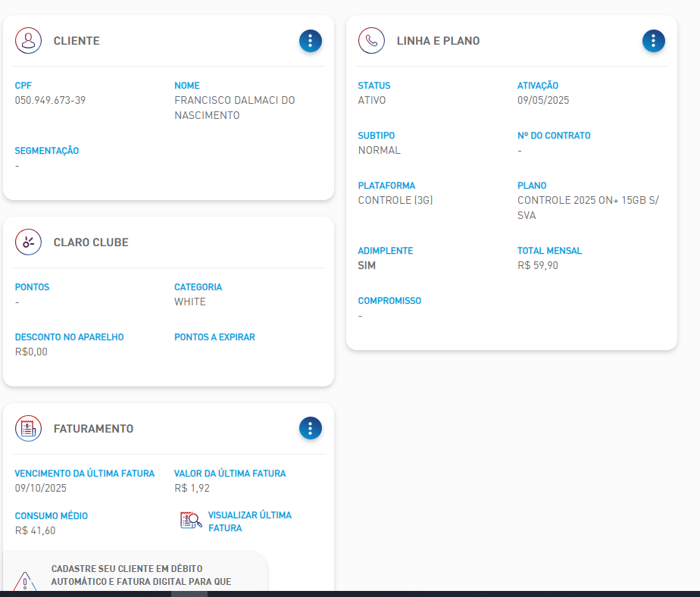Open the Cliente card three-dot menu
This screenshot has width=700, height=597.
pos(310,41)
